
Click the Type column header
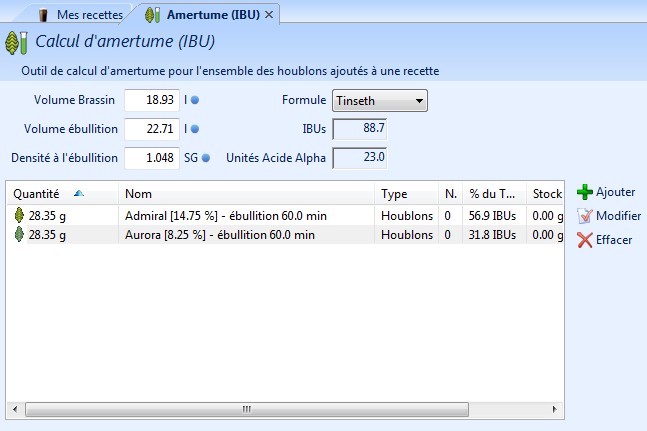coord(394,193)
